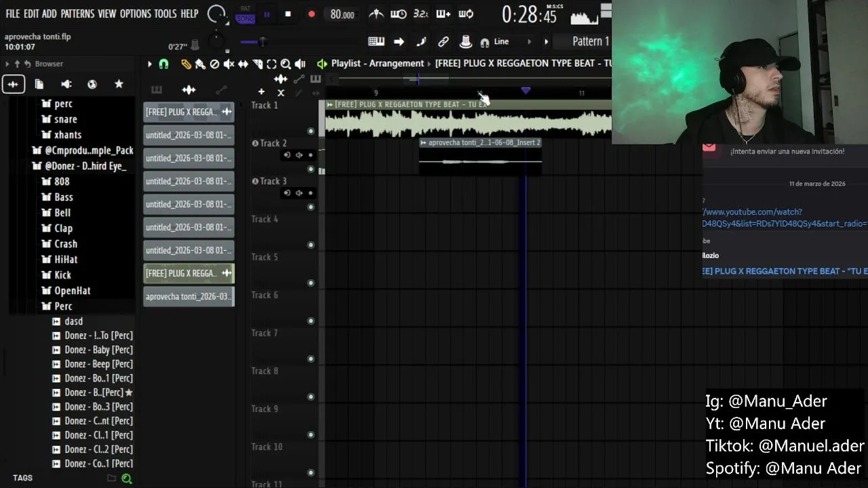The image size is (868, 488).
Task: Open the TOOLS menu
Action: coord(165,14)
